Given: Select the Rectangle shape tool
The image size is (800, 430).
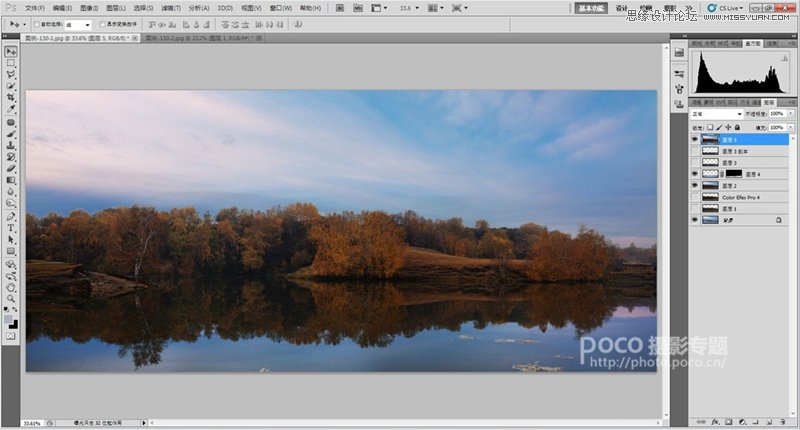Looking at the screenshot, I should point(11,251).
